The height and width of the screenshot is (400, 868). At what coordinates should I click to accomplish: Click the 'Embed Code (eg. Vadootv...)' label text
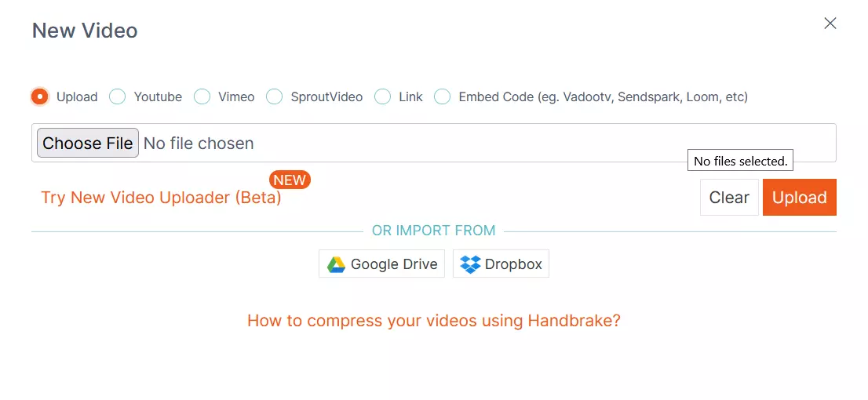point(604,97)
